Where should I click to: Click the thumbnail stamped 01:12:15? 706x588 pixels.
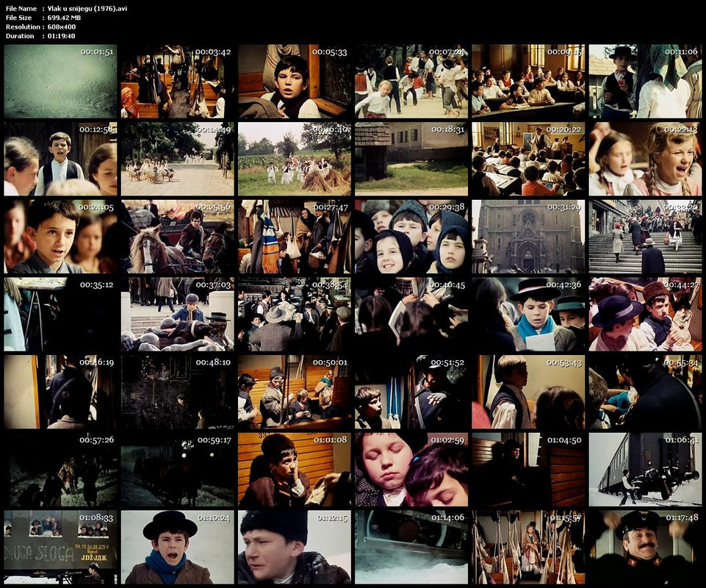[295, 547]
